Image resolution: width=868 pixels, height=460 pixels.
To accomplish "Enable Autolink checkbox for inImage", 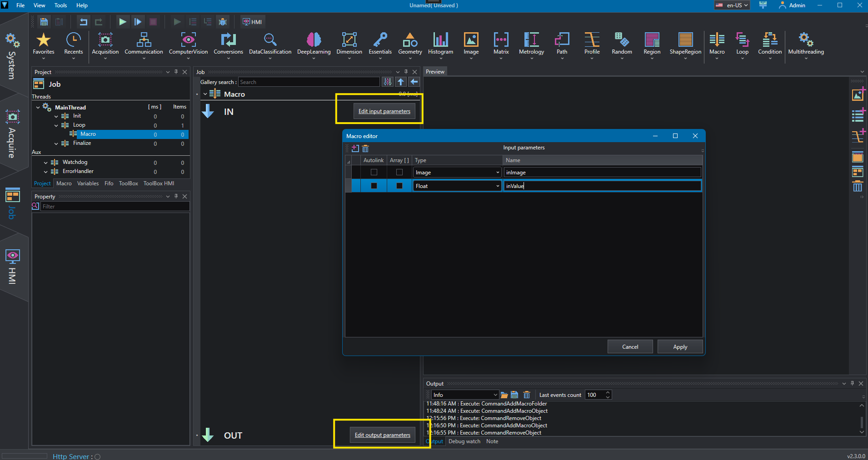I will (374, 172).
